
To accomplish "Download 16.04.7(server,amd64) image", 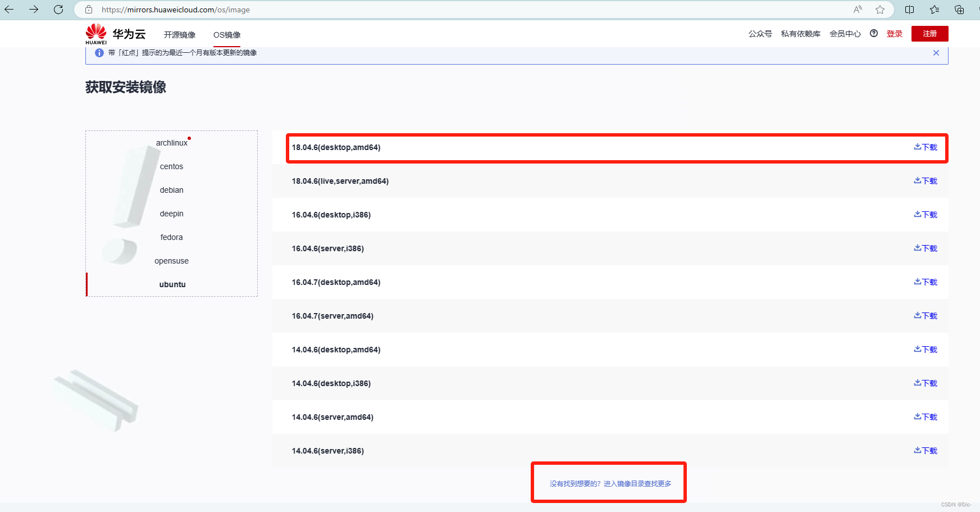I will (926, 316).
